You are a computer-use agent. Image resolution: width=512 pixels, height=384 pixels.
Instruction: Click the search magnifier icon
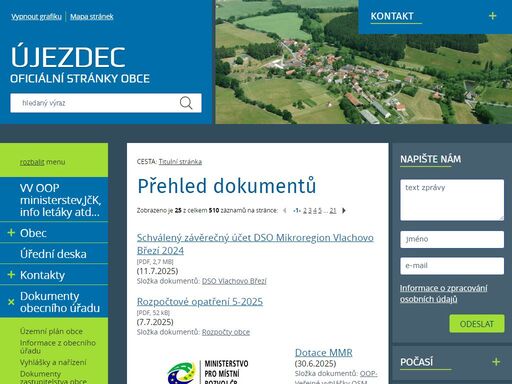click(x=186, y=103)
